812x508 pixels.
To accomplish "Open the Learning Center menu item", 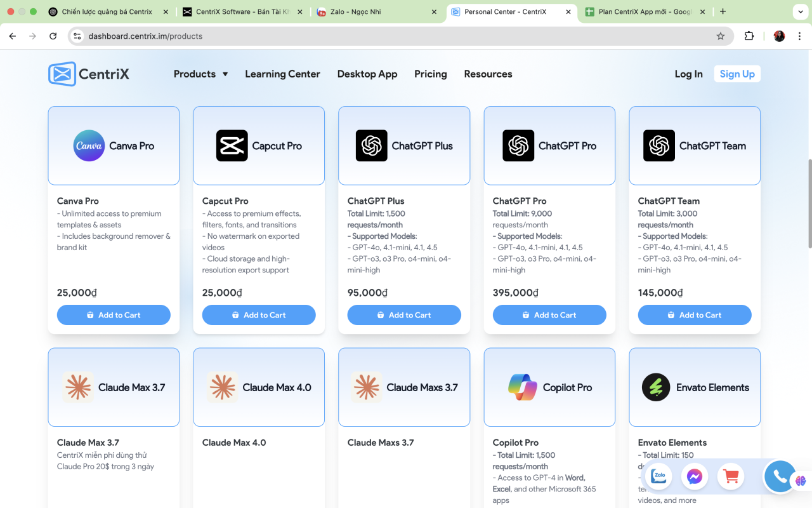I will 282,74.
